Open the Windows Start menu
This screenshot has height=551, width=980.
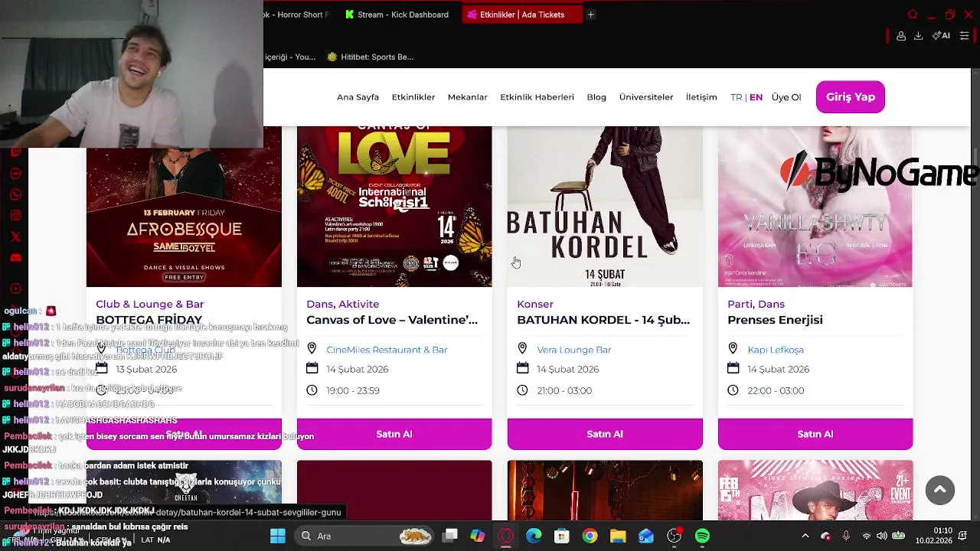click(278, 536)
